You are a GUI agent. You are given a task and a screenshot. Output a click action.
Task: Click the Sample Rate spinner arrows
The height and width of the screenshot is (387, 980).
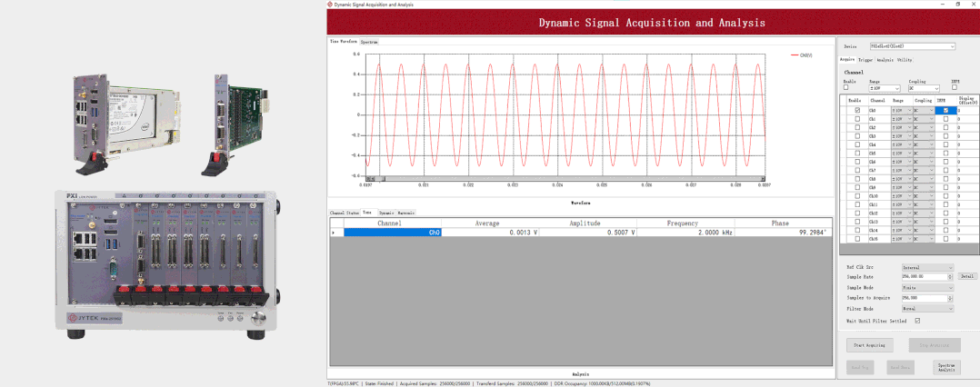point(951,276)
